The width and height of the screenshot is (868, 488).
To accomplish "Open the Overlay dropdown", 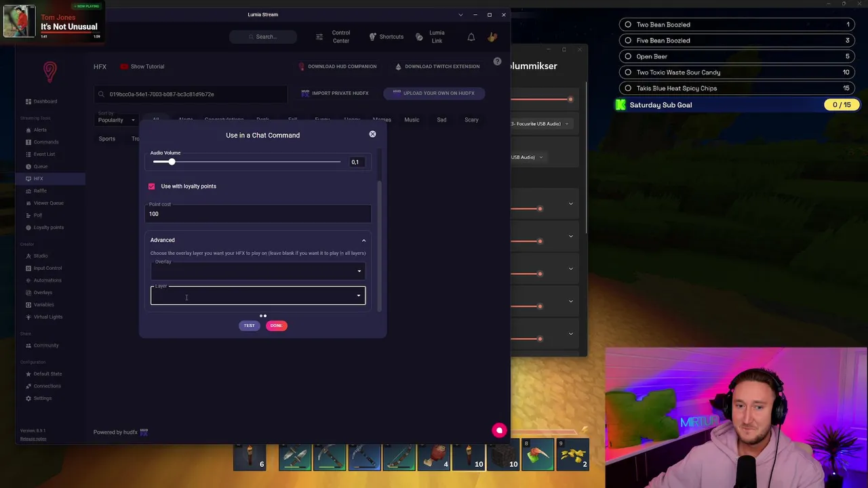I will [x=258, y=270].
